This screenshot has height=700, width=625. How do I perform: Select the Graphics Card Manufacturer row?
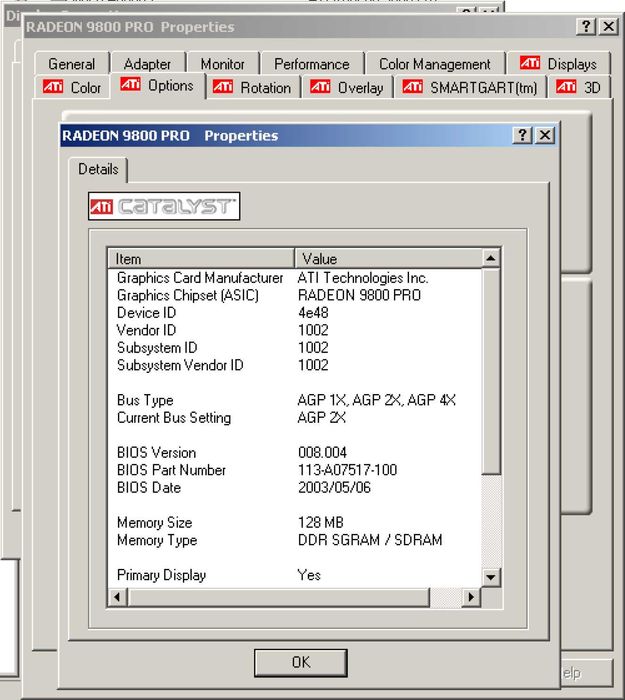click(295, 278)
